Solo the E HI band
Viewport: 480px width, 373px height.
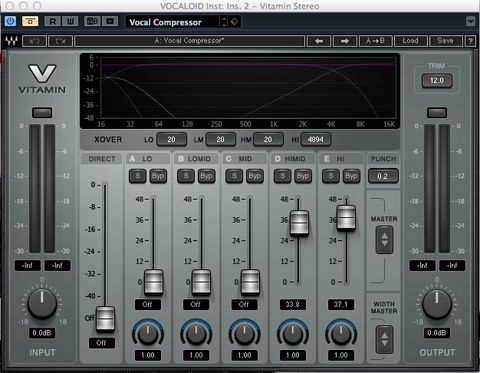331,176
